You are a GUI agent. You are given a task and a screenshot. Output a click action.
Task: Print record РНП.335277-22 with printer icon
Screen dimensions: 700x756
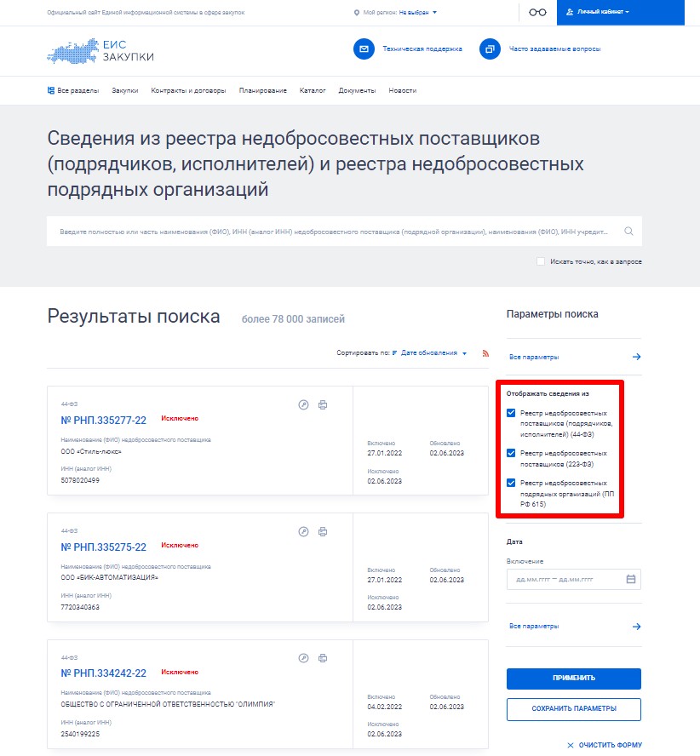(x=323, y=405)
